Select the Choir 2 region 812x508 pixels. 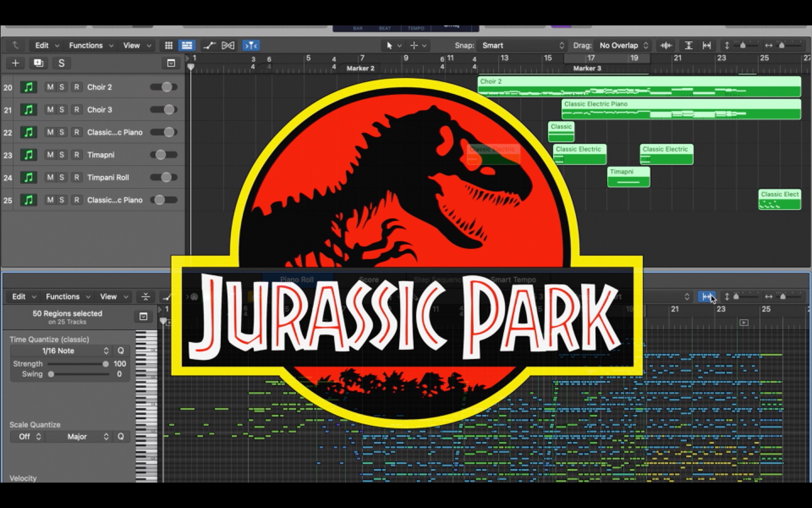tap(639, 87)
